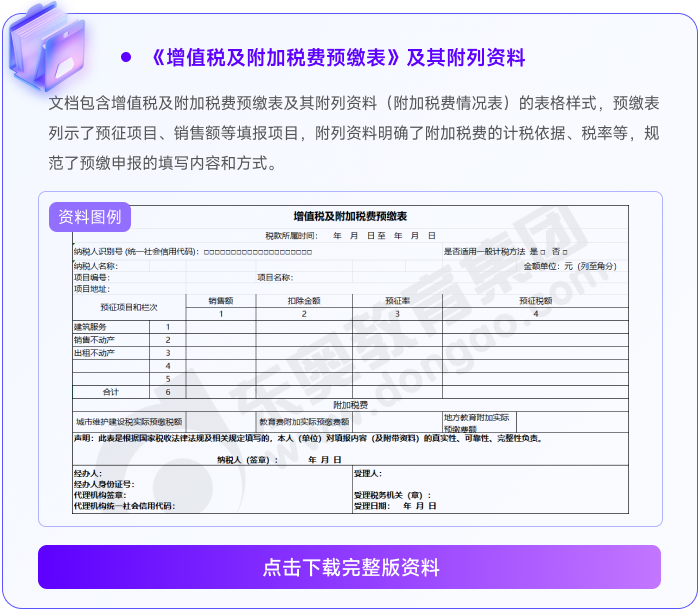
Task: Click the form title 增值税及附加税费预缴表 in preview
Action: tap(350, 217)
